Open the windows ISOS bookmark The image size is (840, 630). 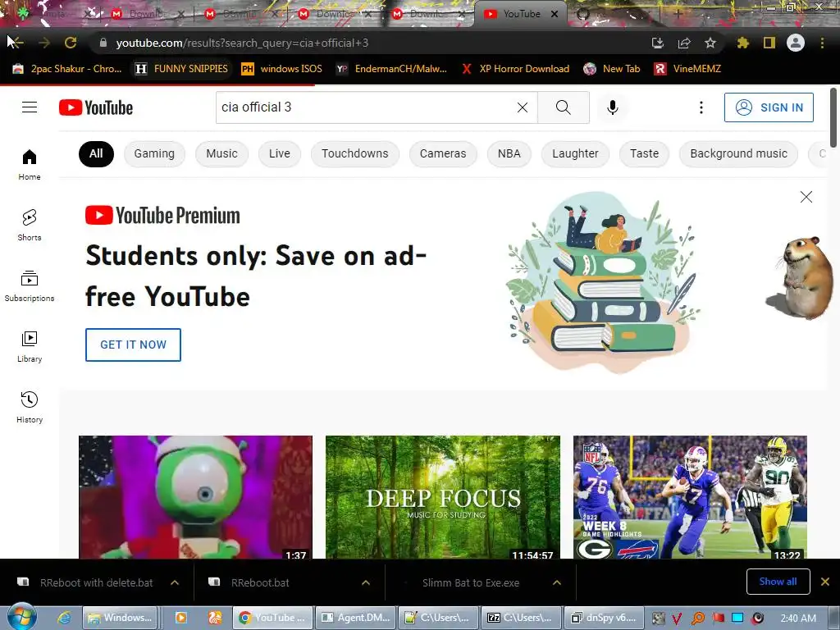tap(282, 69)
